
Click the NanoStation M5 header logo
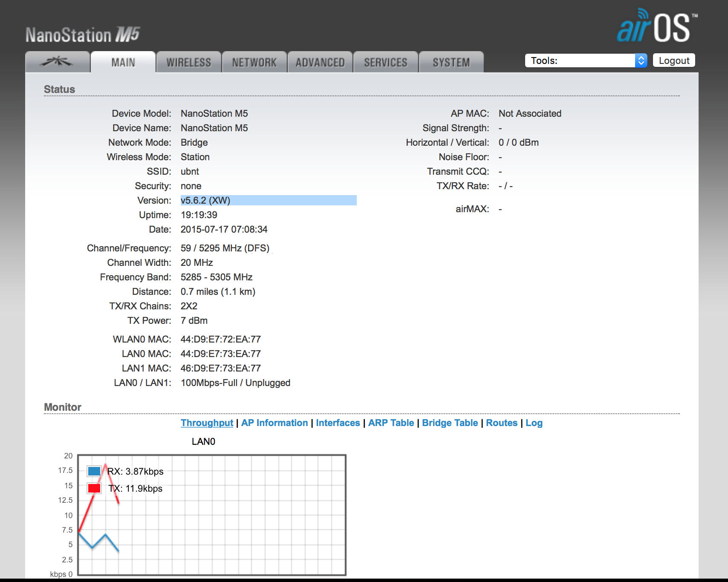83,35
